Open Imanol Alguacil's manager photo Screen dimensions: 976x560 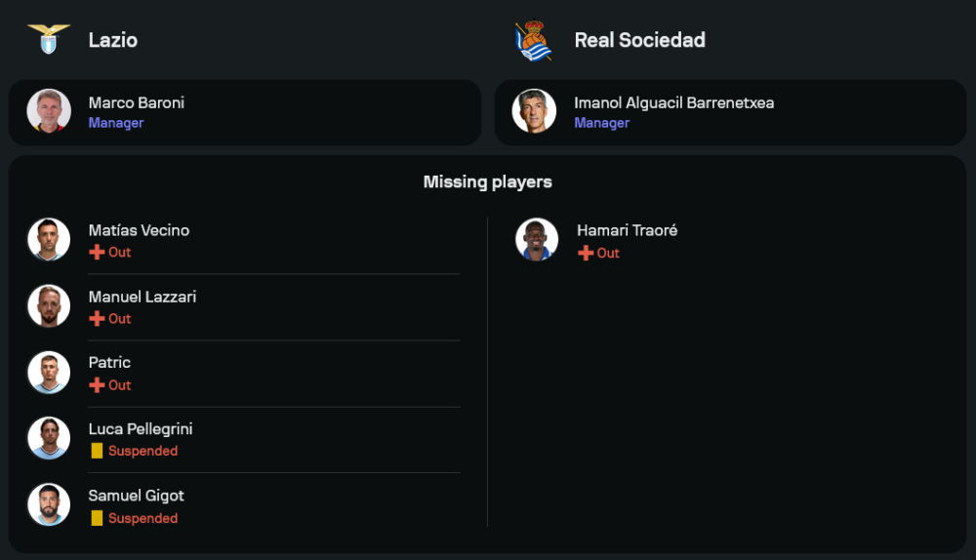point(534,111)
